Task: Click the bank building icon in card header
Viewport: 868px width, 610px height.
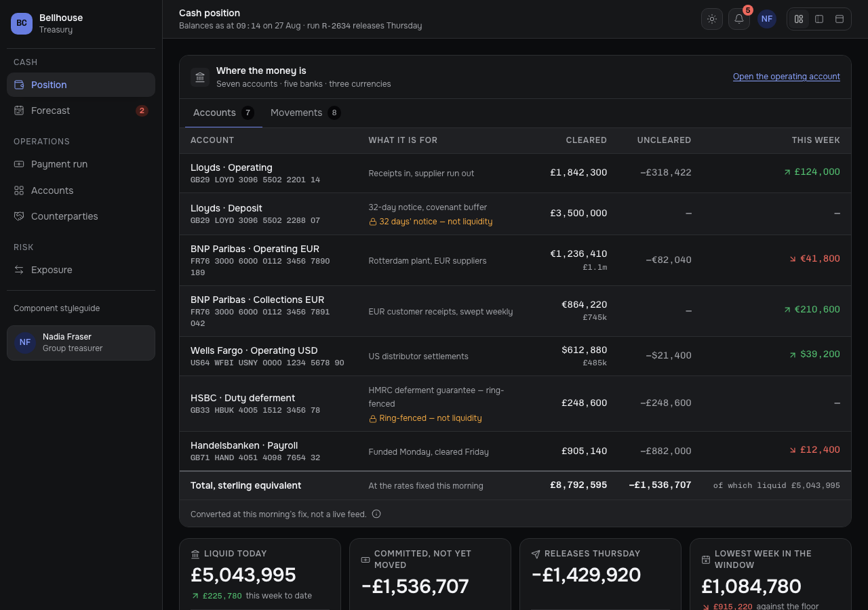Action: click(200, 77)
